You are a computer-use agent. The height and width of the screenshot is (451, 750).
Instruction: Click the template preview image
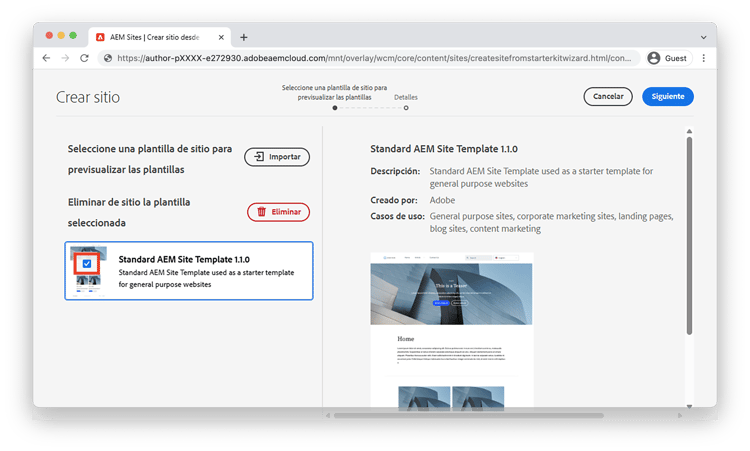[452, 330]
